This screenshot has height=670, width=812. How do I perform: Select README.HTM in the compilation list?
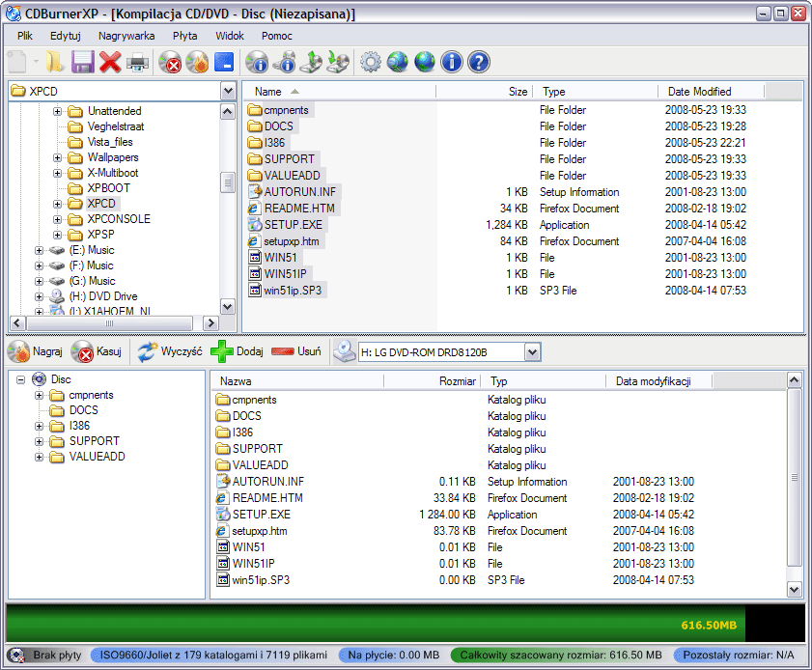[267, 498]
